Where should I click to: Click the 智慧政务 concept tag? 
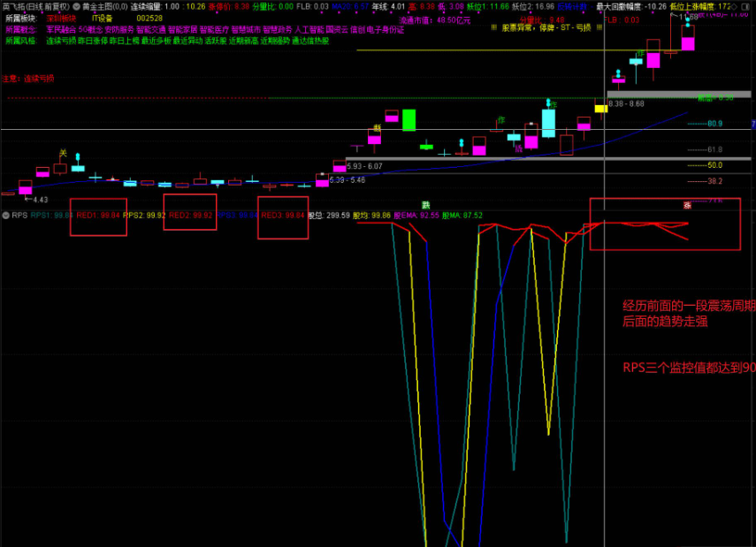pyautogui.click(x=278, y=30)
